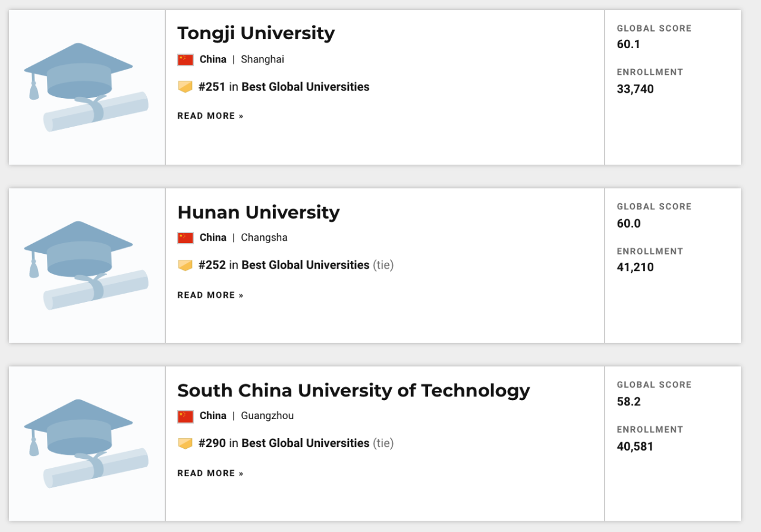Click China next to the Guangzhou label
The height and width of the screenshot is (532, 761).
click(x=213, y=415)
